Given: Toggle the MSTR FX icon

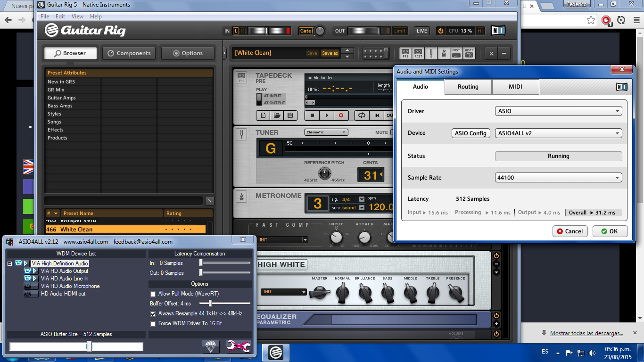Looking at the screenshot, I should tap(469, 53).
